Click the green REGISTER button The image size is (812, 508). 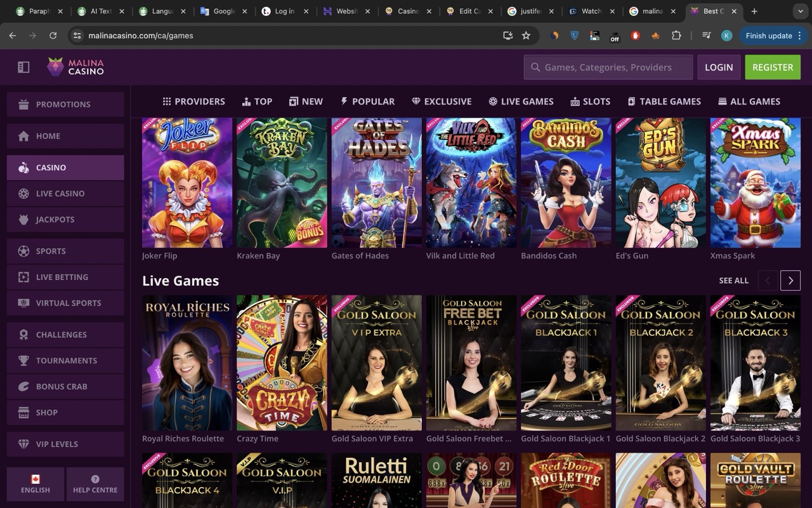tap(773, 67)
